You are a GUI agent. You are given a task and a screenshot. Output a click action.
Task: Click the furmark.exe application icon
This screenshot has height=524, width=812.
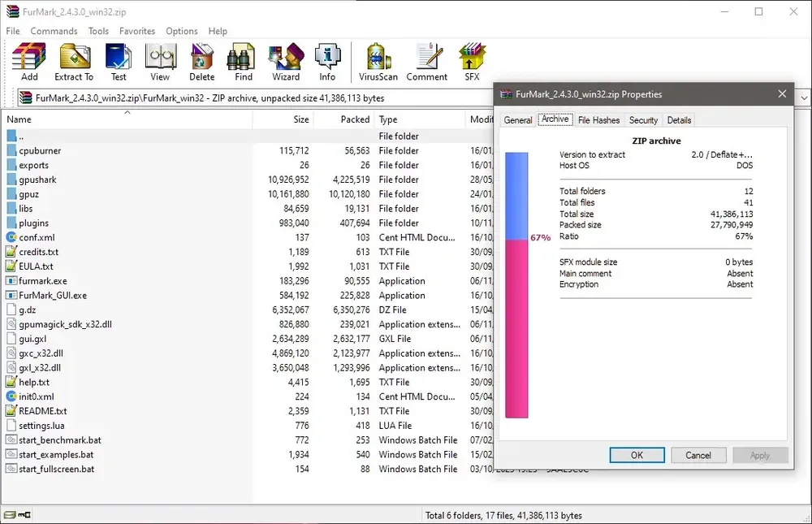coord(11,281)
